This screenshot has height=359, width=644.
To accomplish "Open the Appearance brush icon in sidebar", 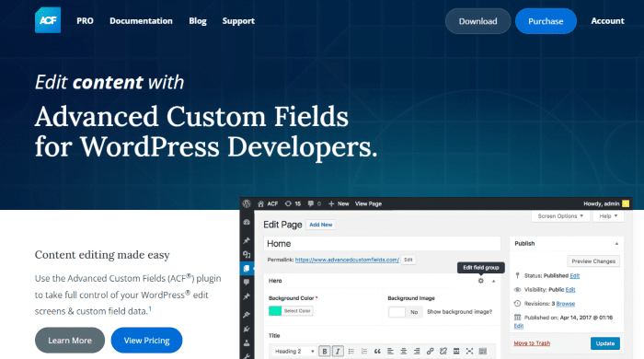I will (247, 315).
